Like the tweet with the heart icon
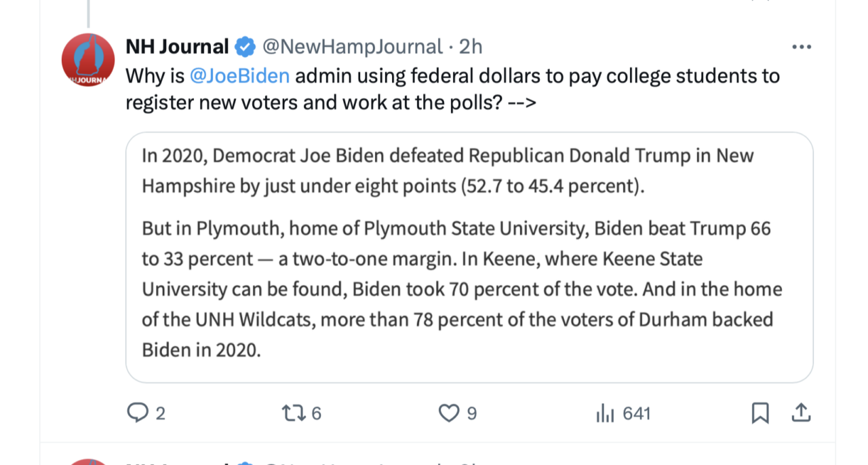The height and width of the screenshot is (465, 868). [x=449, y=413]
